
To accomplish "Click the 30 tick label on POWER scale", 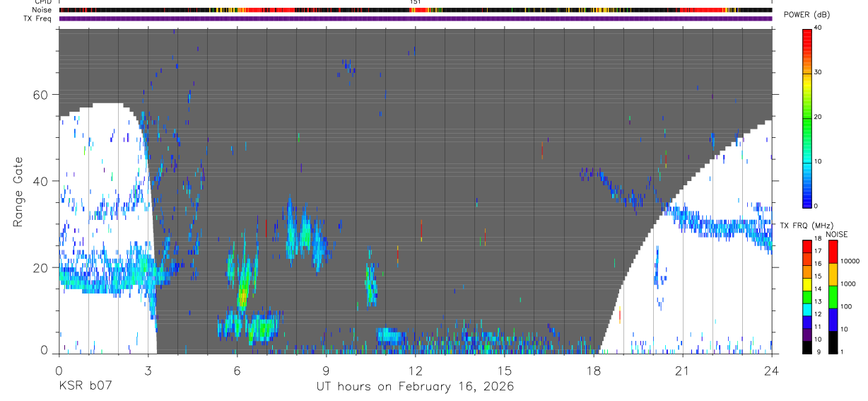I will 817,73.
